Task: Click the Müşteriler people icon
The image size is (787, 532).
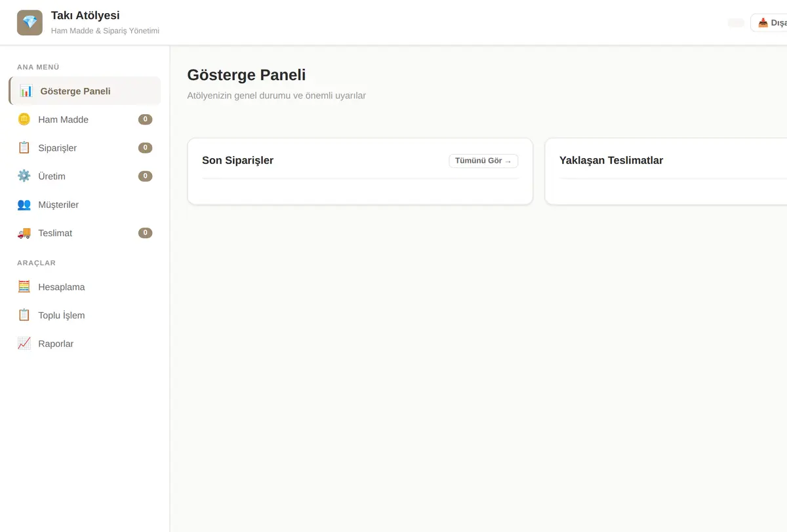Action: click(24, 205)
